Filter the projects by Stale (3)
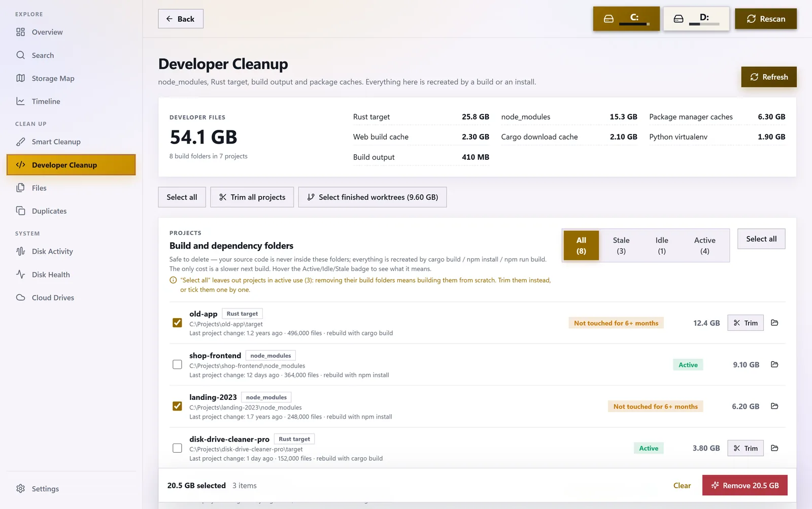The width and height of the screenshot is (812, 509). tap(621, 246)
